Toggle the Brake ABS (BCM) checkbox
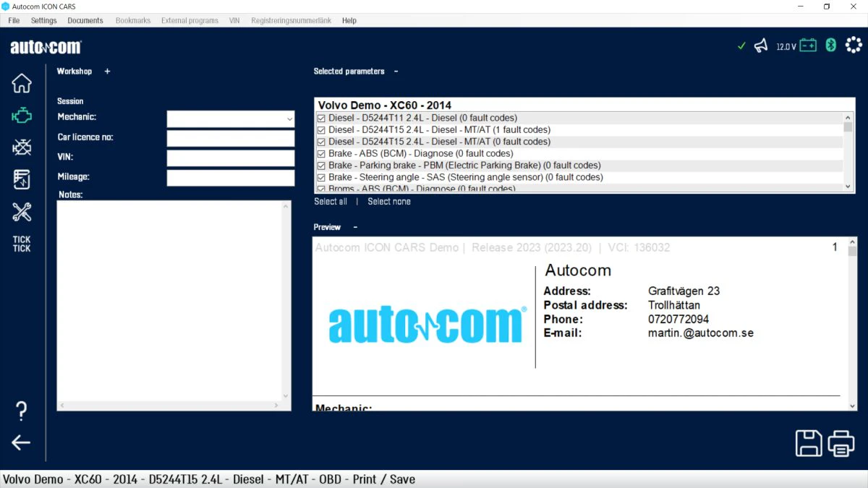The image size is (868, 488). tap(321, 153)
